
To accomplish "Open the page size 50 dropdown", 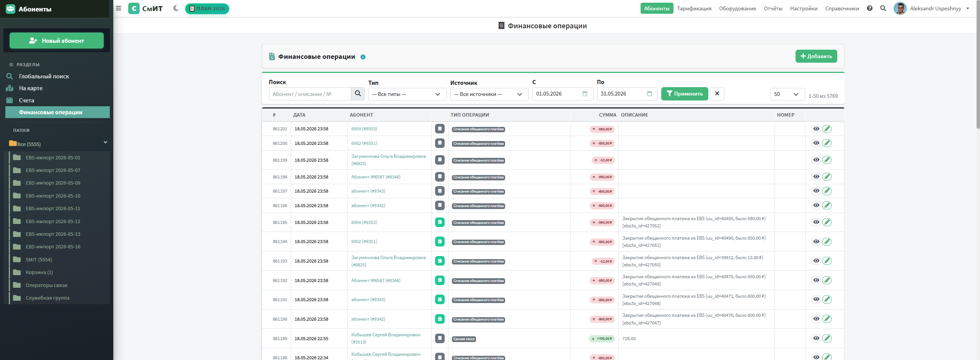I will (x=787, y=94).
